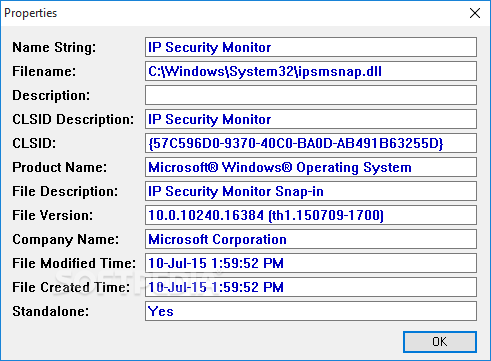Click the File Description field

311,191
